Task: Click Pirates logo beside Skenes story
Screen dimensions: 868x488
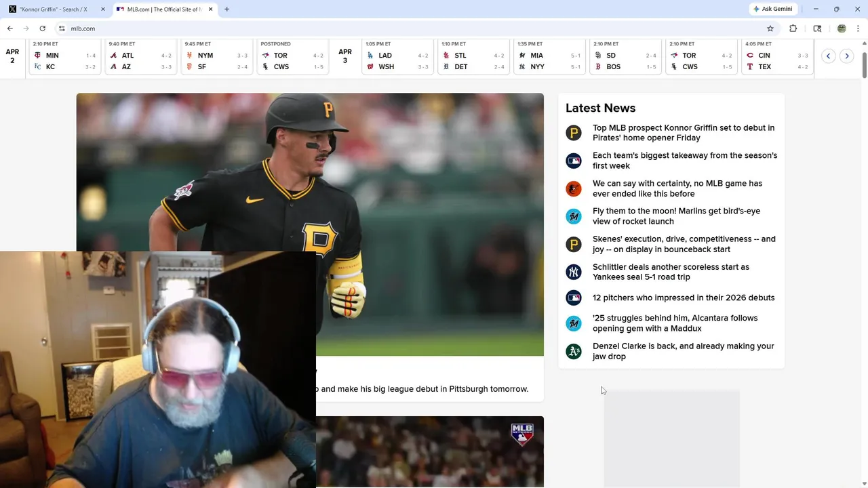Action: tap(574, 244)
